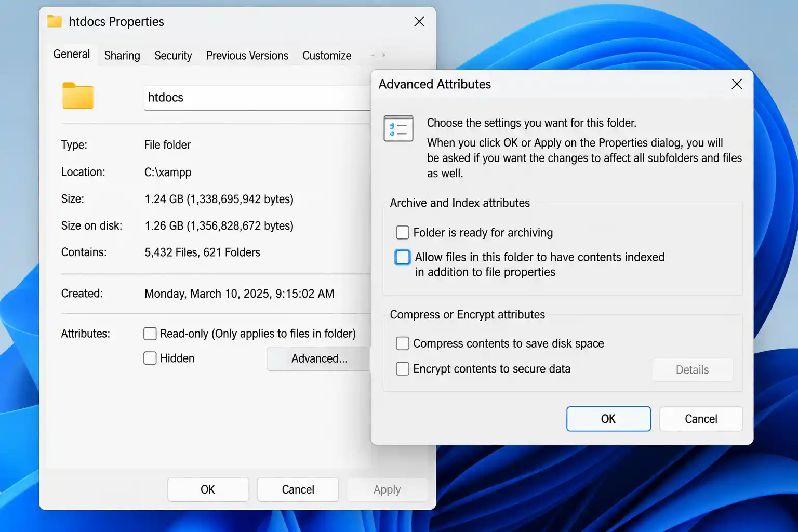Click the htdocs folder name field
The height and width of the screenshot is (532, 798).
[x=257, y=98]
